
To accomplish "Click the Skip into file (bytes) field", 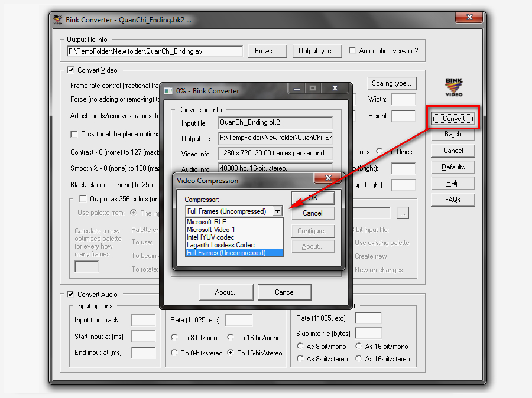I will click(368, 333).
